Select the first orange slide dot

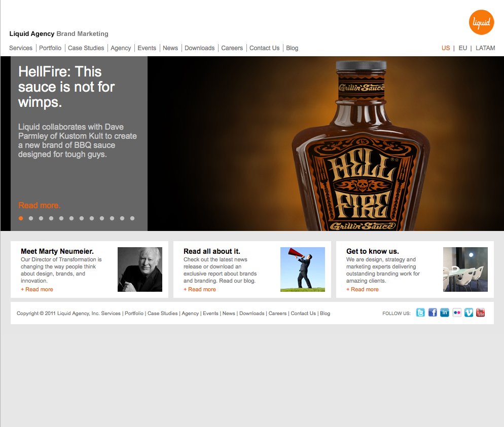tap(21, 218)
